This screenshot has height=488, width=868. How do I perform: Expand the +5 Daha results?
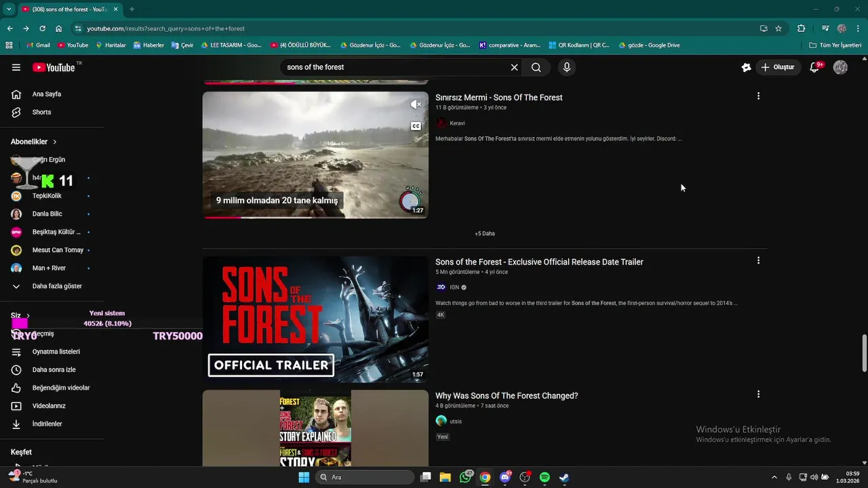pos(485,233)
